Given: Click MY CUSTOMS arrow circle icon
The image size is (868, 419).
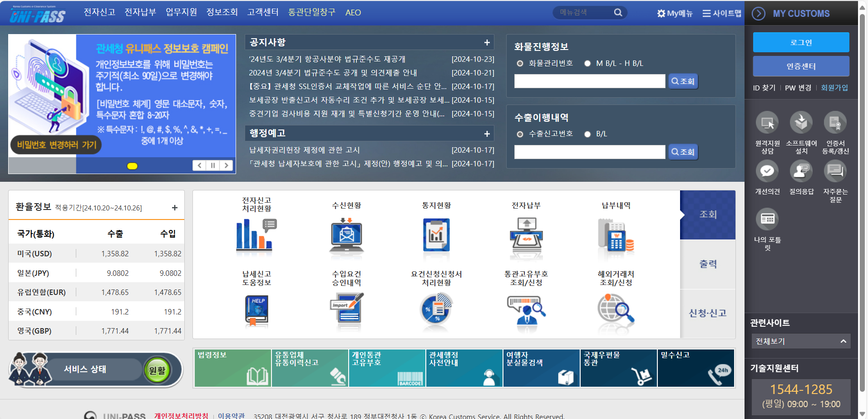Looking at the screenshot, I should [759, 14].
